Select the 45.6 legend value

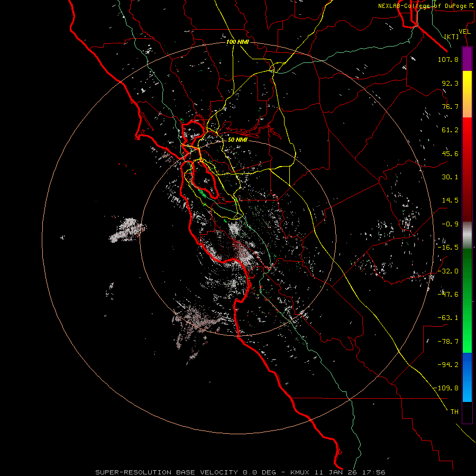click(x=450, y=153)
